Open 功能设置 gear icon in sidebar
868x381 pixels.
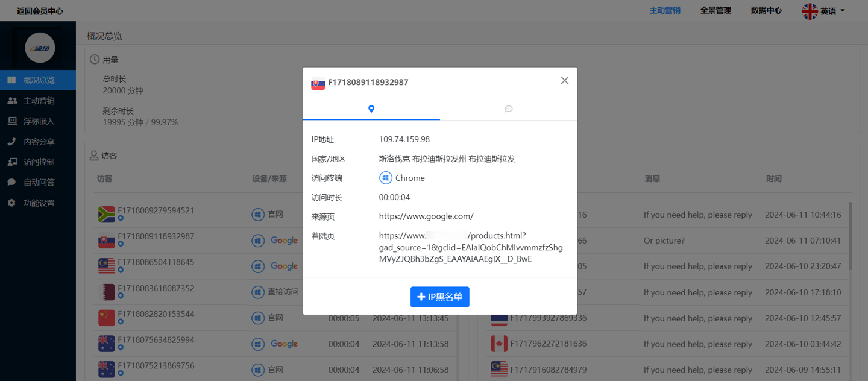pos(11,203)
